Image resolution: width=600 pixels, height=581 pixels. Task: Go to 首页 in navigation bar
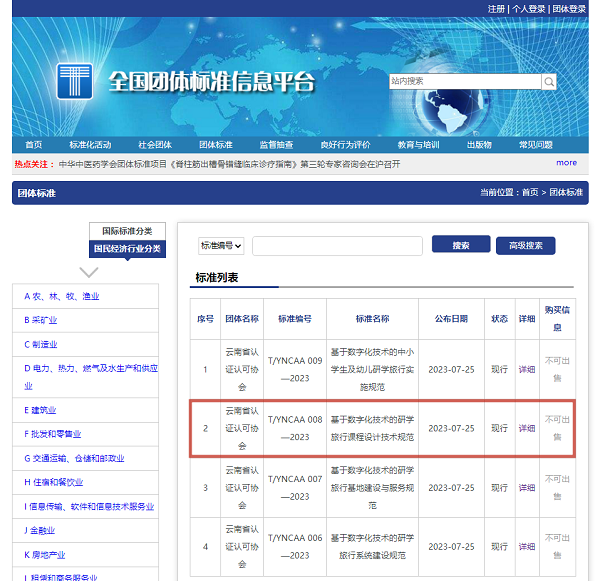click(34, 145)
